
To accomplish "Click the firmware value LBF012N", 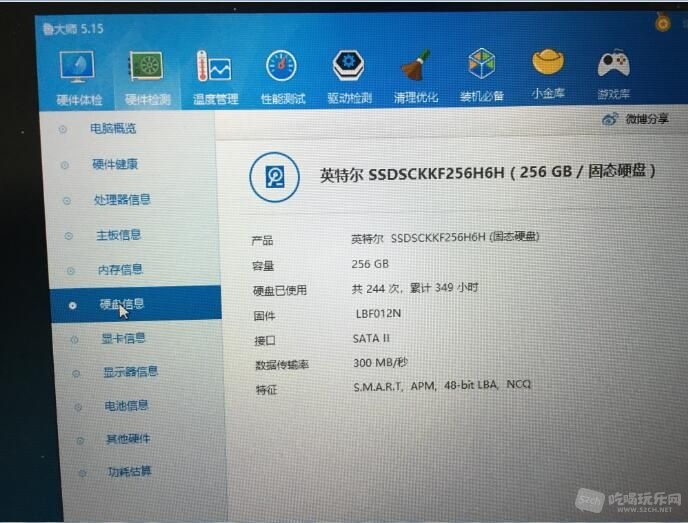I will [x=378, y=314].
